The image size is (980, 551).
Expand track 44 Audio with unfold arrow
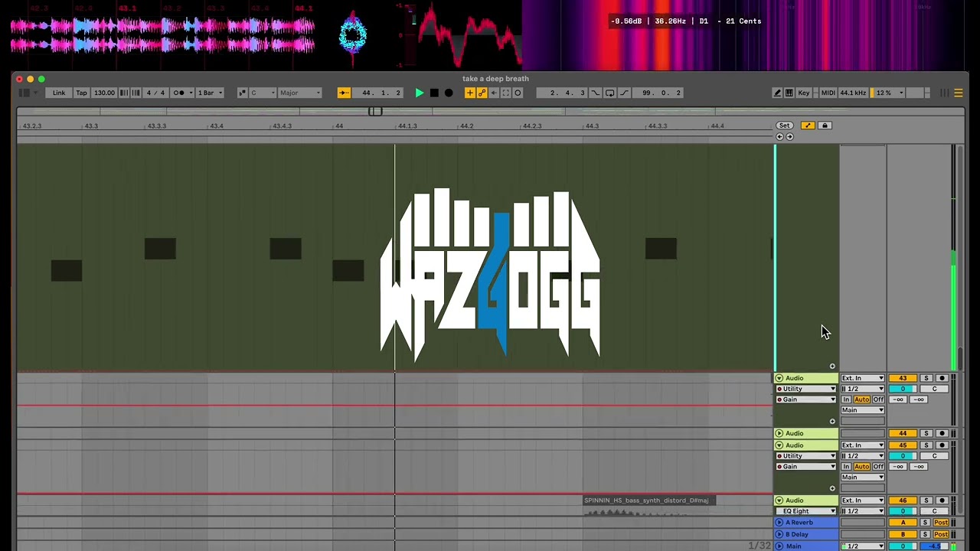tap(779, 433)
